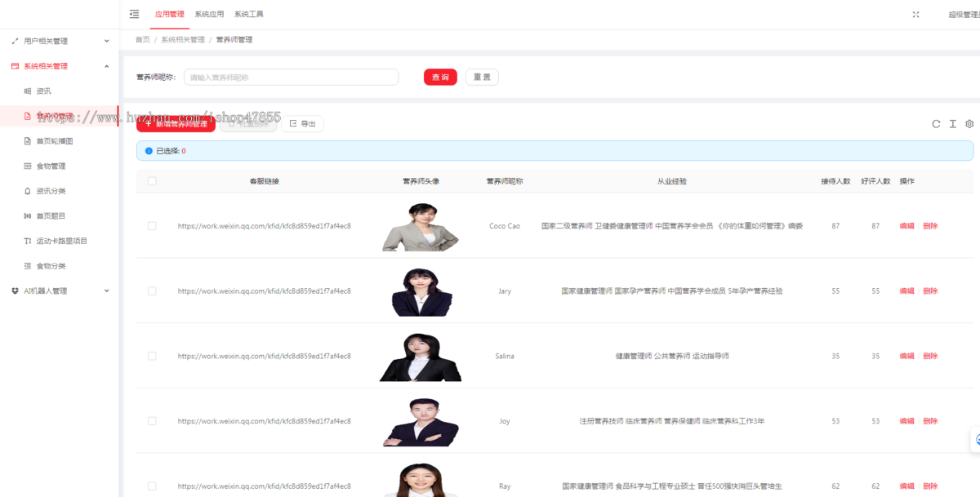The image size is (980, 497).
Task: Check the Joy row checkbox
Action: (152, 421)
